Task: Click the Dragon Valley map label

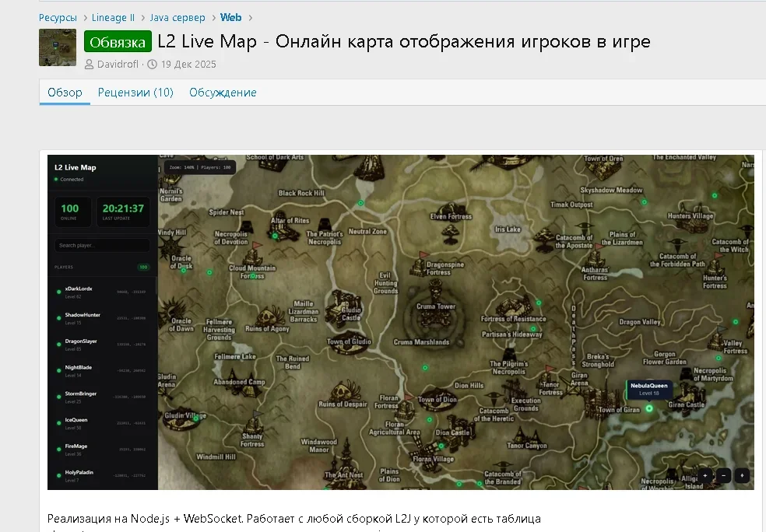Action: 639,322
